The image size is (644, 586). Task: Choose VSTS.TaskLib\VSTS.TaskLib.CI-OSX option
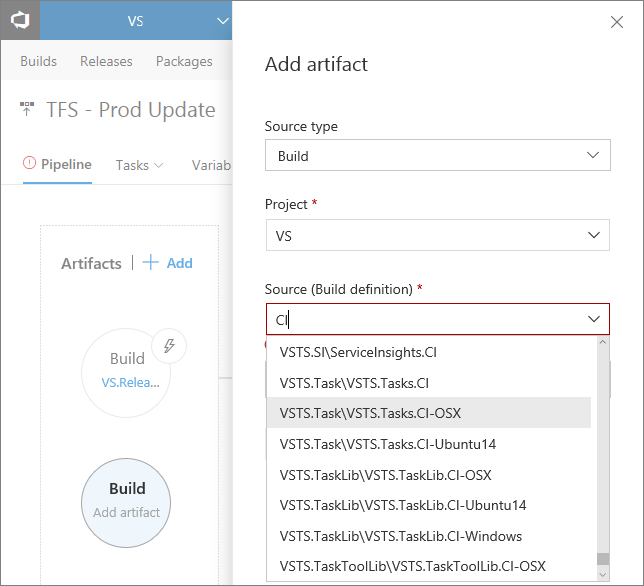click(x=429, y=475)
